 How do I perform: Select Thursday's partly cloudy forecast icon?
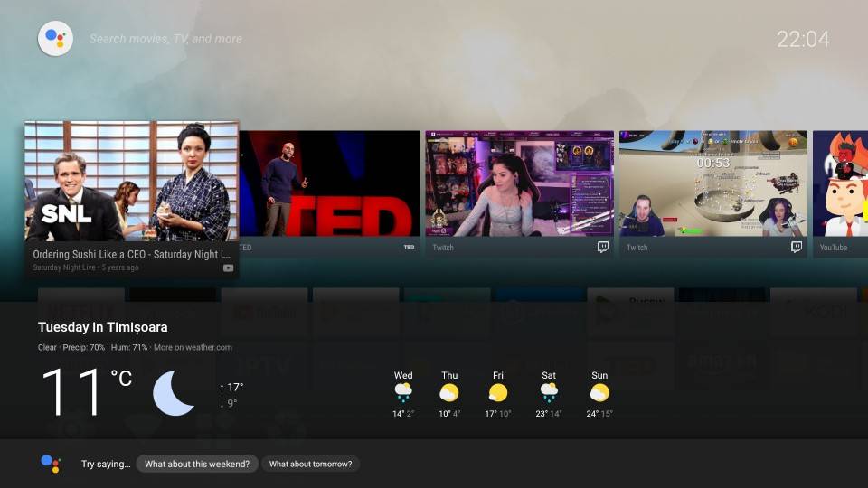coord(449,392)
